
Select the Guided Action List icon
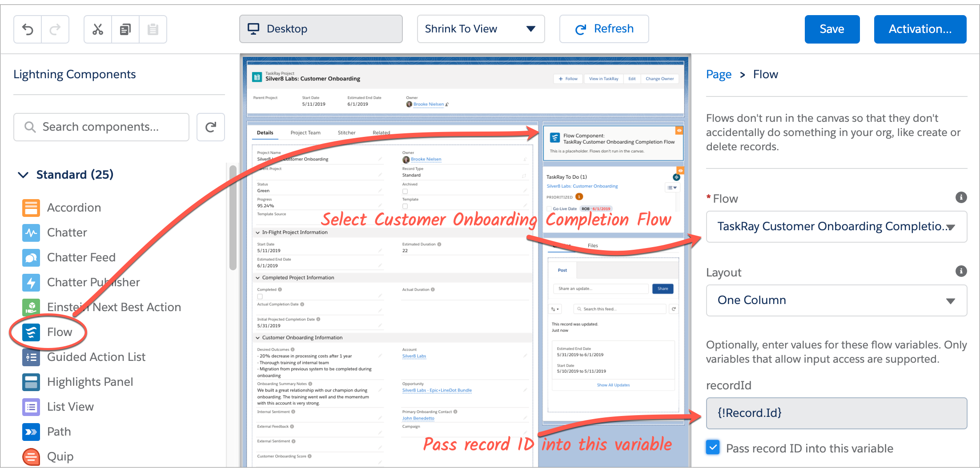point(31,357)
